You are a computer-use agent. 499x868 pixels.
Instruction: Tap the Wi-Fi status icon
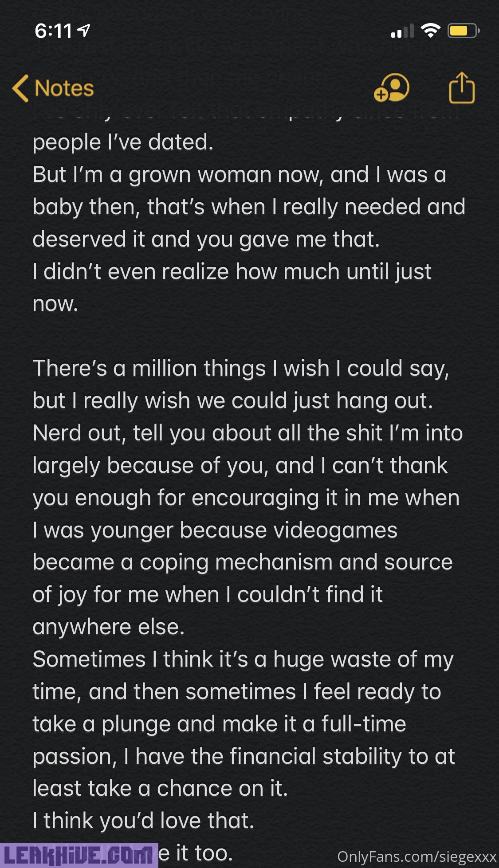(430, 31)
